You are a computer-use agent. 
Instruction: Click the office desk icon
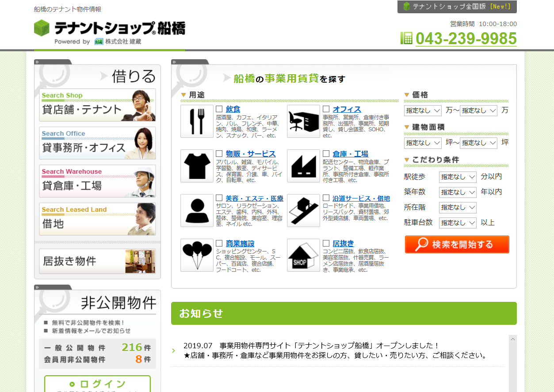pos(303,121)
